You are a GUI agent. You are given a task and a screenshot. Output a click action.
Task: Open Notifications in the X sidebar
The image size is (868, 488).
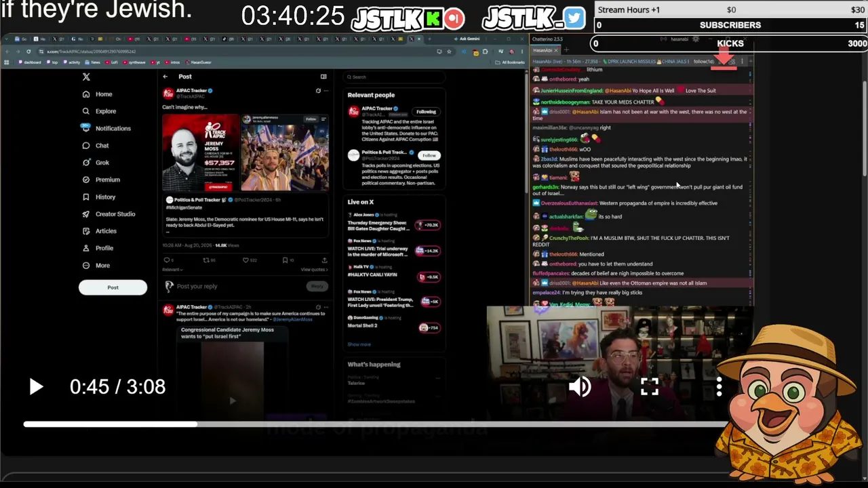tap(106, 128)
